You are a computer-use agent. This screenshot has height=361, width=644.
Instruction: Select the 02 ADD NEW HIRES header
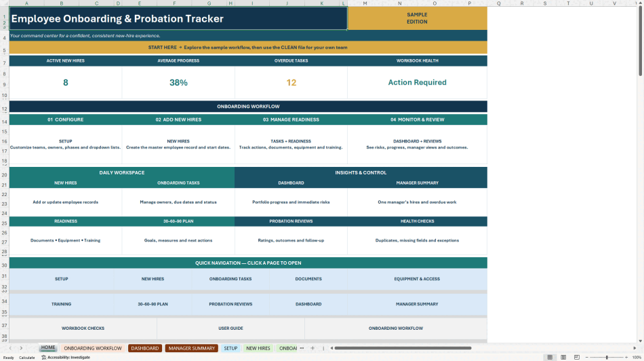pos(178,119)
